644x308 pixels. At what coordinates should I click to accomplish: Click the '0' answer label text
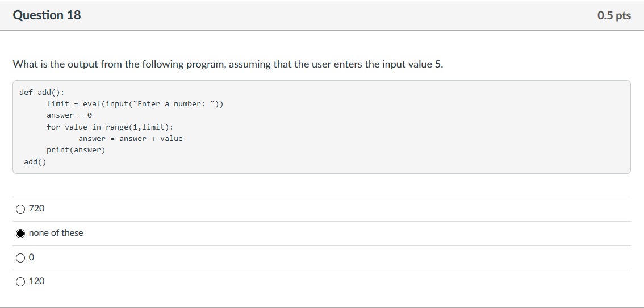(32, 257)
